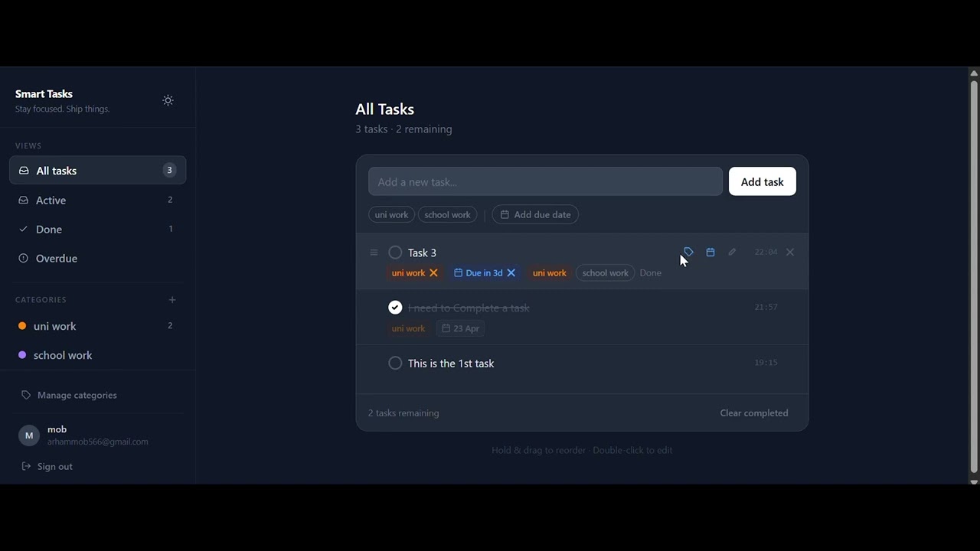The height and width of the screenshot is (551, 980).
Task: Click the orange uni work color dot
Action: [x=22, y=326]
